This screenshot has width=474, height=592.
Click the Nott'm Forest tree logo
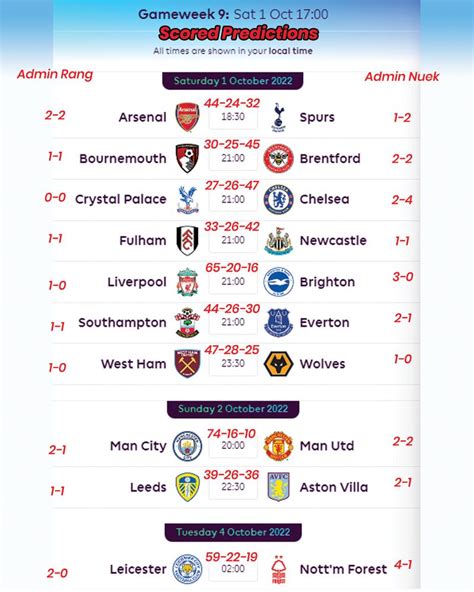[279, 570]
